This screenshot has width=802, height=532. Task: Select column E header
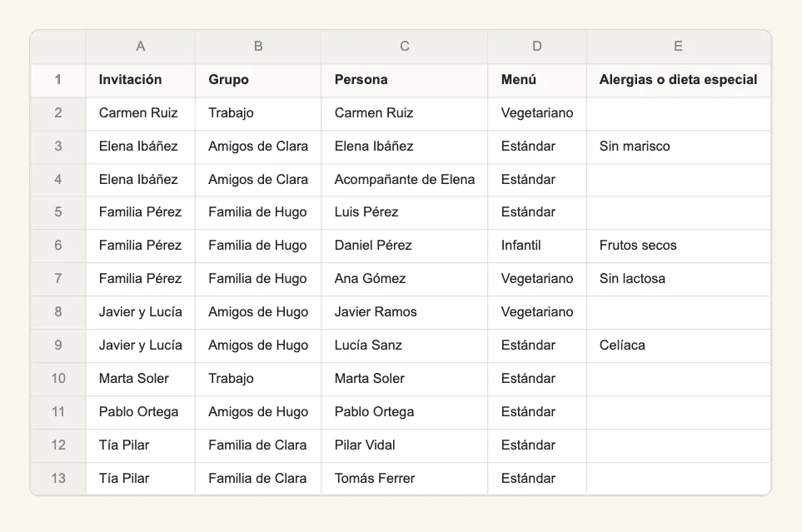[x=678, y=47]
